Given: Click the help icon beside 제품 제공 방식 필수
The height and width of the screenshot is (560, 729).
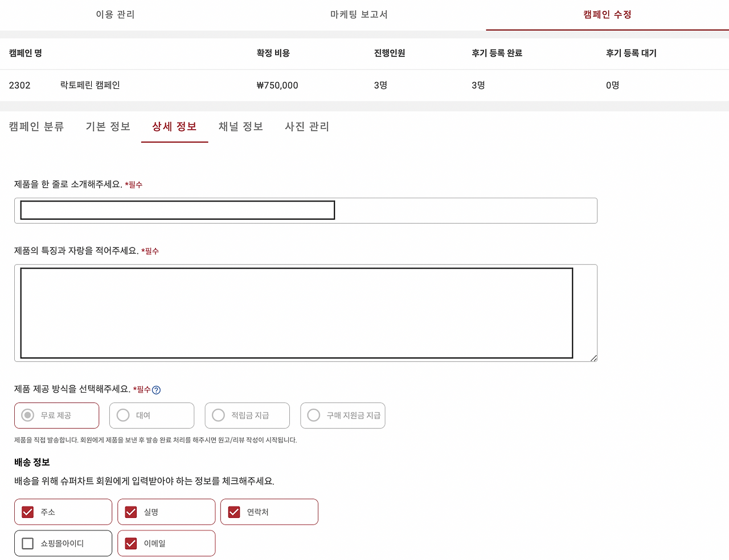Looking at the screenshot, I should pos(157,390).
